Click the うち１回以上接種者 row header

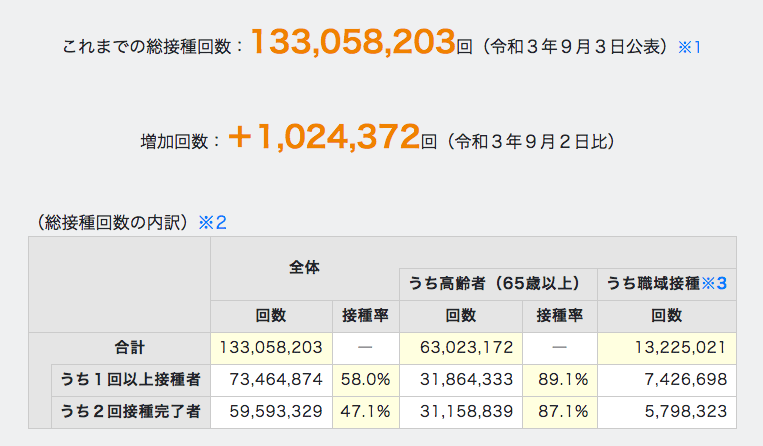click(131, 379)
